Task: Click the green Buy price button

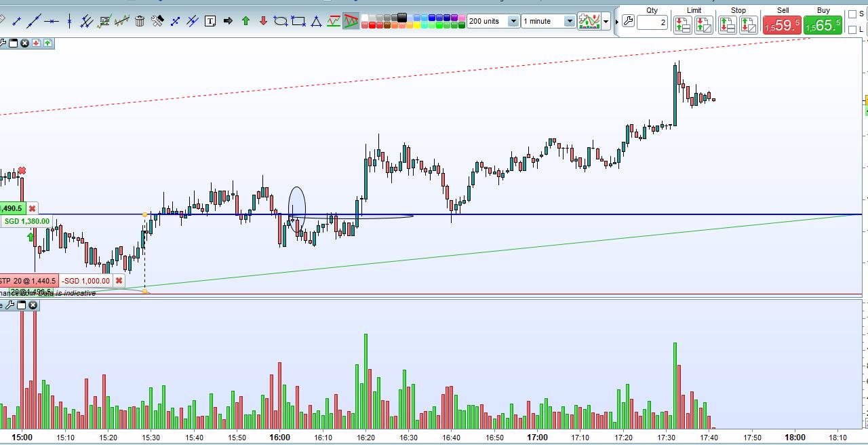Action: point(823,25)
